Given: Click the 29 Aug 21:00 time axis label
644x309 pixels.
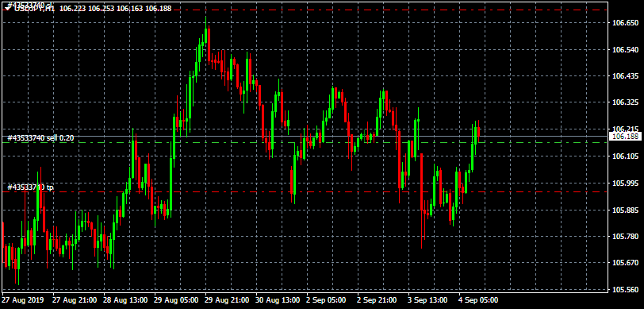Looking at the screenshot, I should 227,300.
